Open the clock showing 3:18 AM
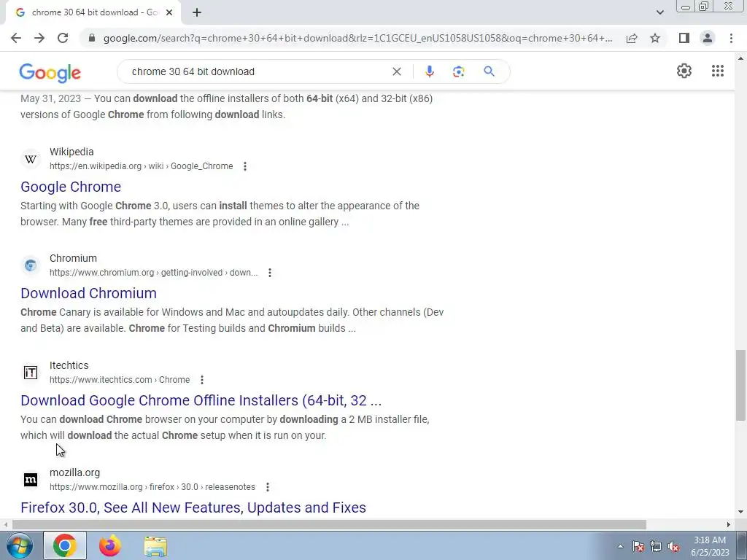747x560 pixels. (x=710, y=546)
